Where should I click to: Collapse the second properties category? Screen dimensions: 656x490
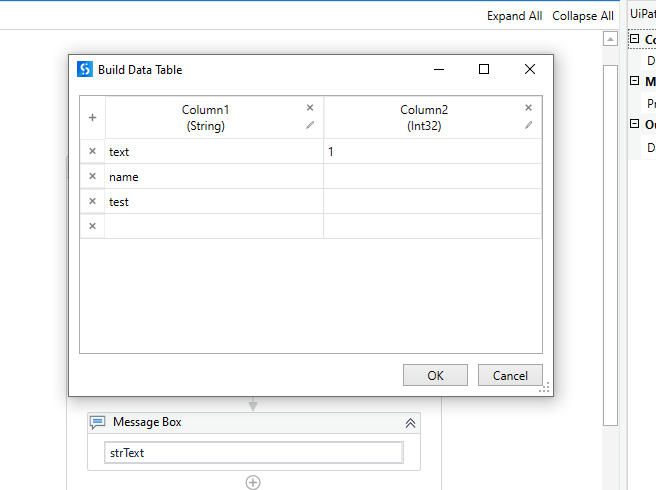click(x=635, y=81)
